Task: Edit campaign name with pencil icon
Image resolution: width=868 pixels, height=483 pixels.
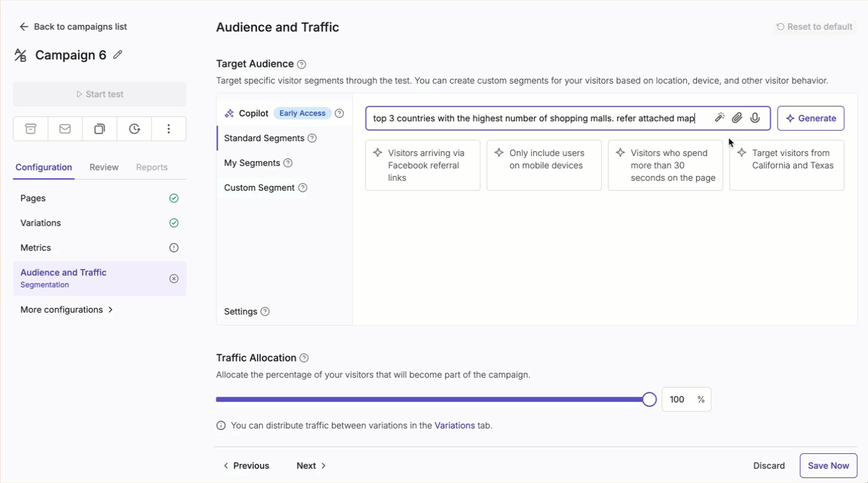Action: [x=118, y=54]
